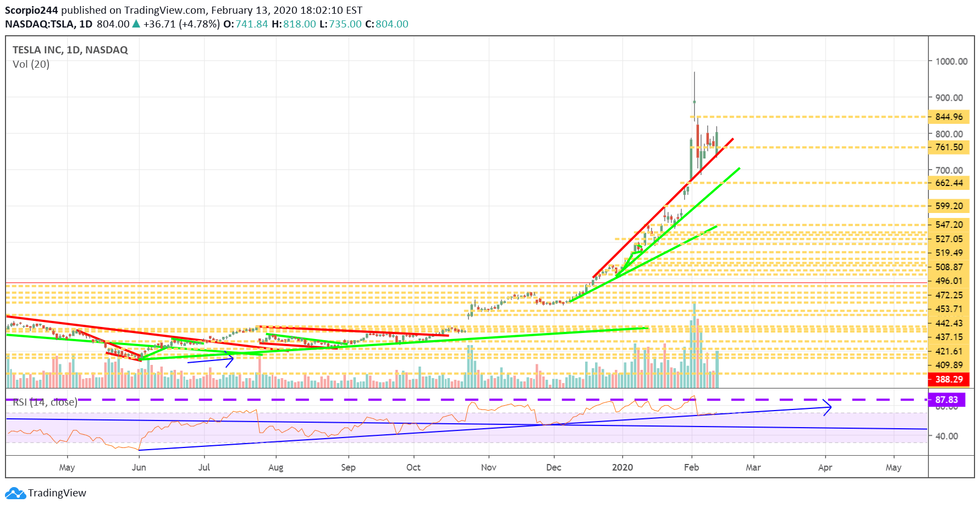Image resolution: width=980 pixels, height=508 pixels.
Task: Click the L:735.00 low value
Action: 340,24
